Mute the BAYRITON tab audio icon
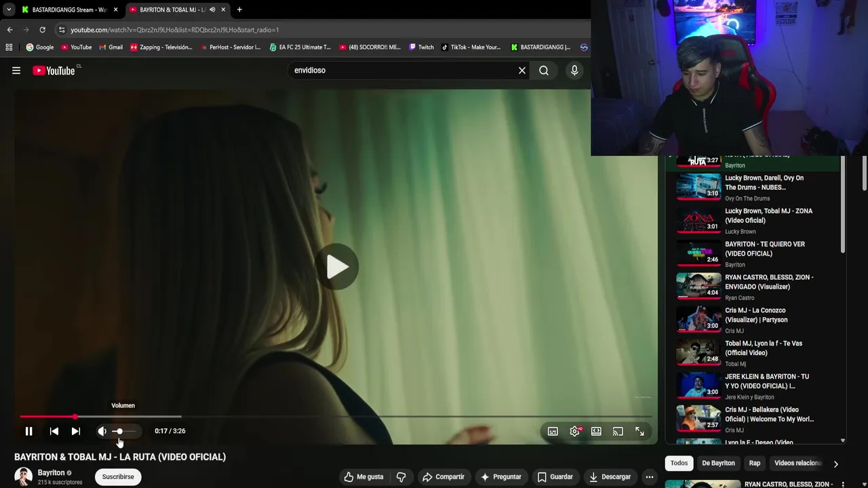The image size is (868, 488). point(212,9)
